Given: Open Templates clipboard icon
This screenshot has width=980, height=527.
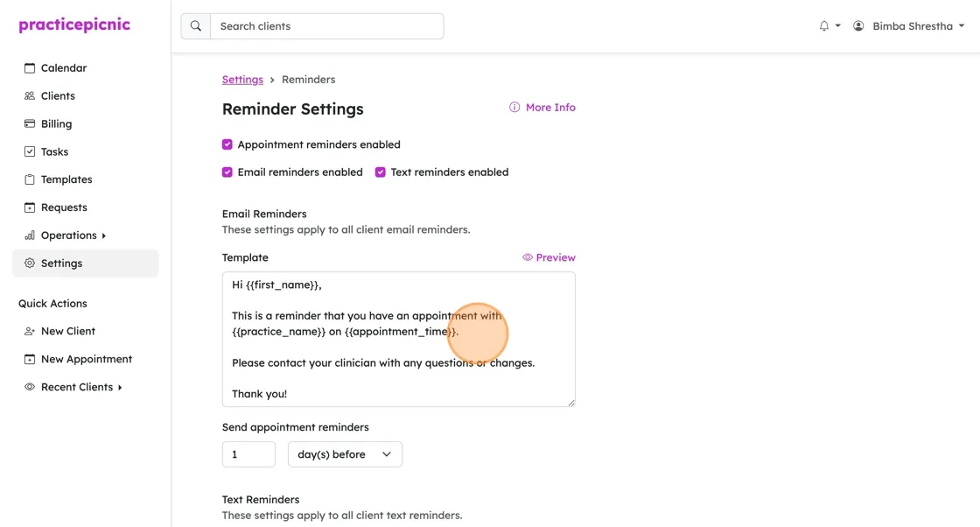Looking at the screenshot, I should pyautogui.click(x=30, y=179).
